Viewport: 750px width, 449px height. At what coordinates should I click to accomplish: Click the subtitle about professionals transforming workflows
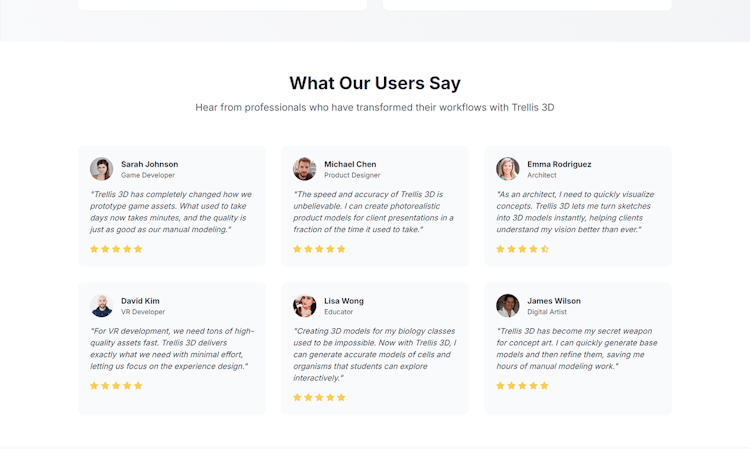tap(375, 107)
